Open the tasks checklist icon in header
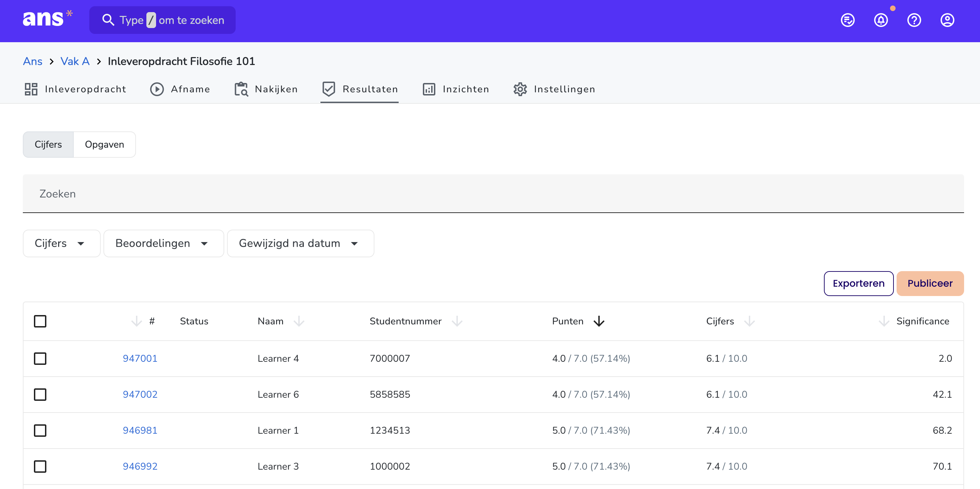980x489 pixels. tap(847, 20)
